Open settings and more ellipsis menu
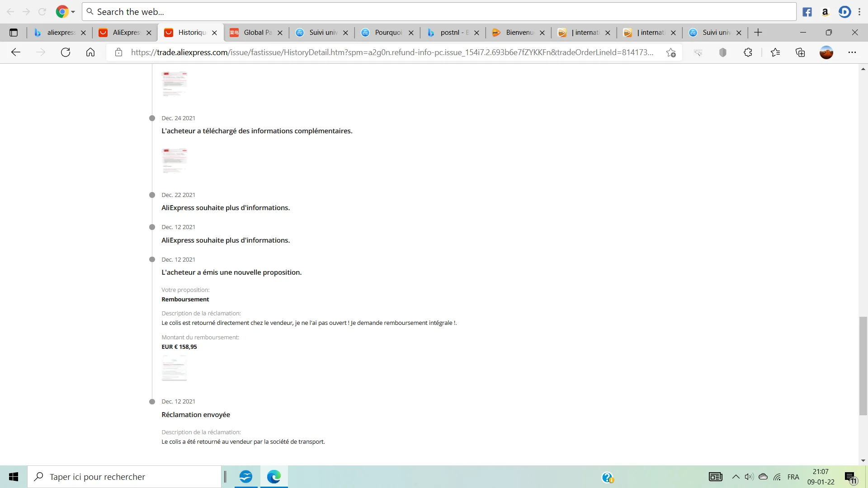 [x=852, y=52]
